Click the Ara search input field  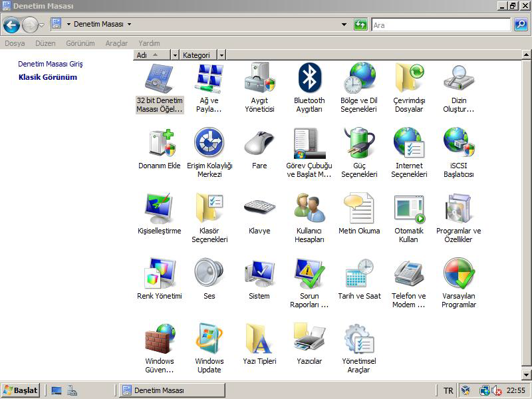tap(440, 25)
